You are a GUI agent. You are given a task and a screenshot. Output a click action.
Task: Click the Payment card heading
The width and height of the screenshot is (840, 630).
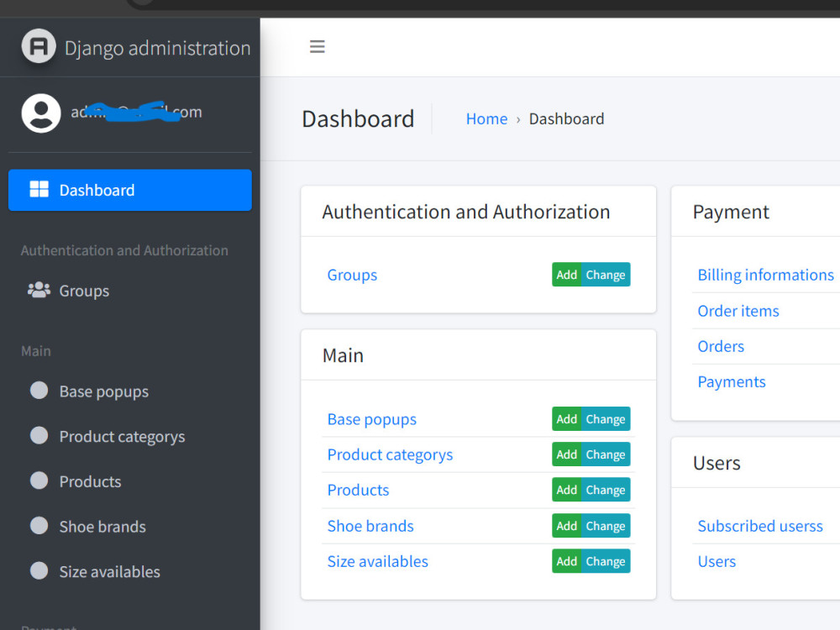[731, 213]
